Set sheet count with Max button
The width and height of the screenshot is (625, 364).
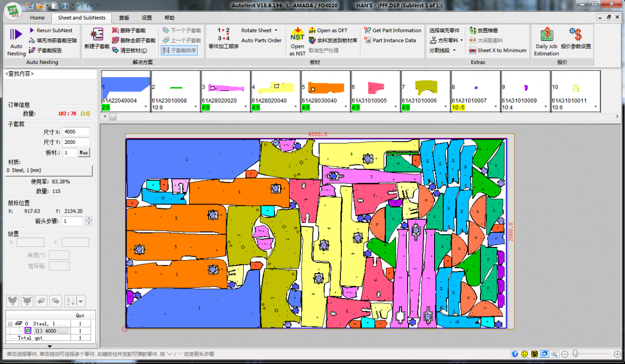click(84, 153)
